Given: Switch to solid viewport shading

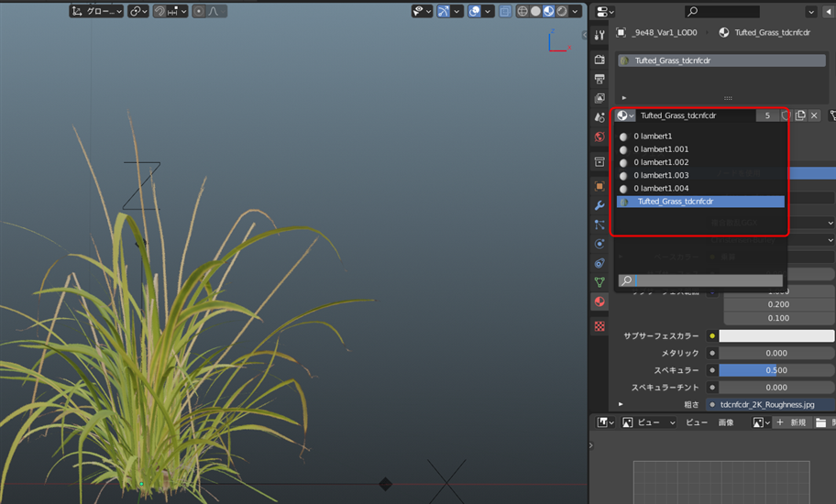Looking at the screenshot, I should (535, 11).
